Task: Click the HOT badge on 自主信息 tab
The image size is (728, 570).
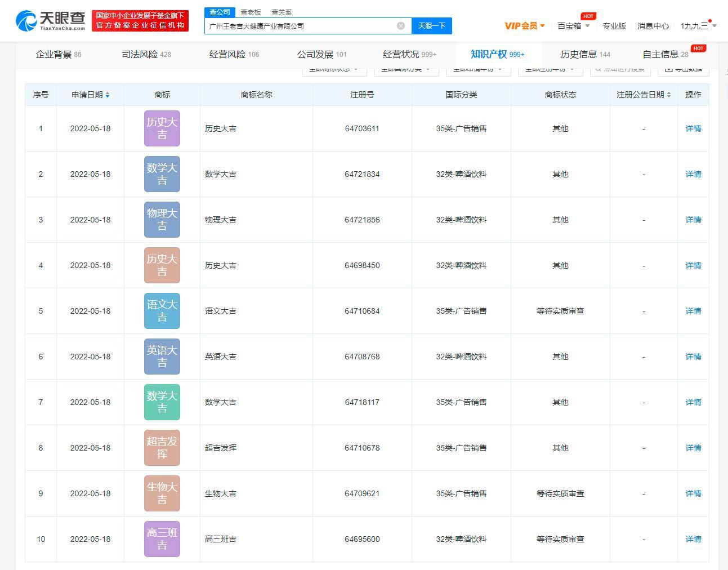Action: pos(698,48)
